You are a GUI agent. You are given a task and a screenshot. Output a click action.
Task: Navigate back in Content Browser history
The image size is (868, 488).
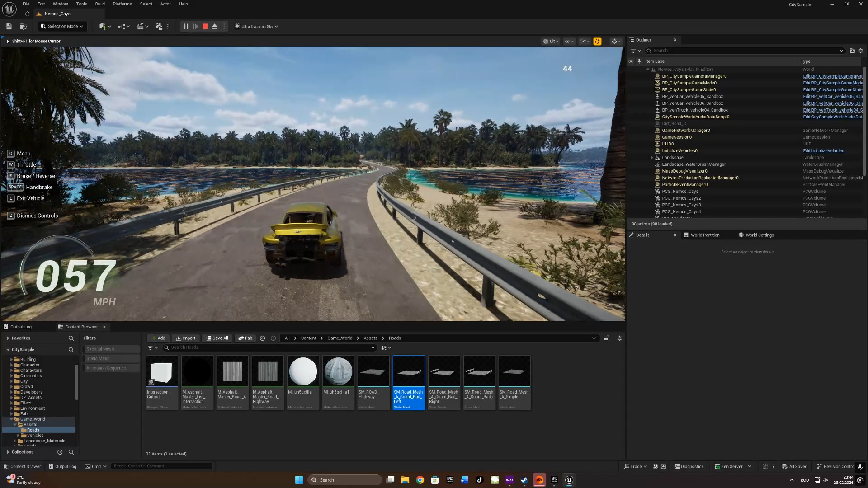(263, 338)
